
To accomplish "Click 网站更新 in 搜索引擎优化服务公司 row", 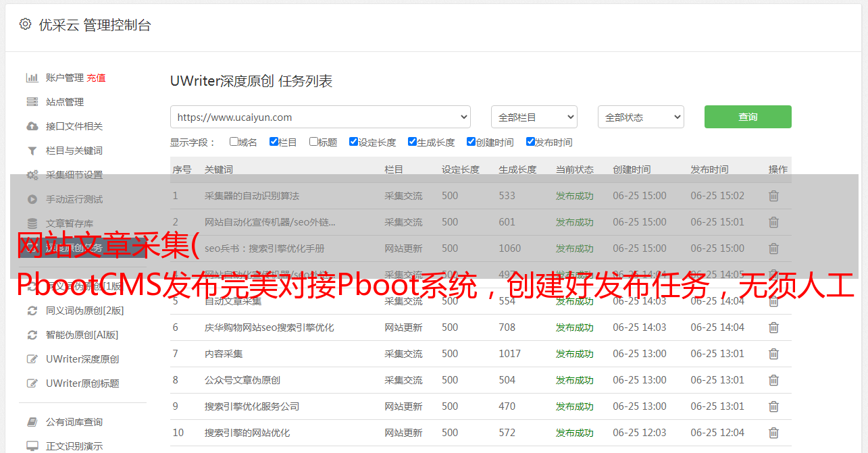I will [x=403, y=406].
